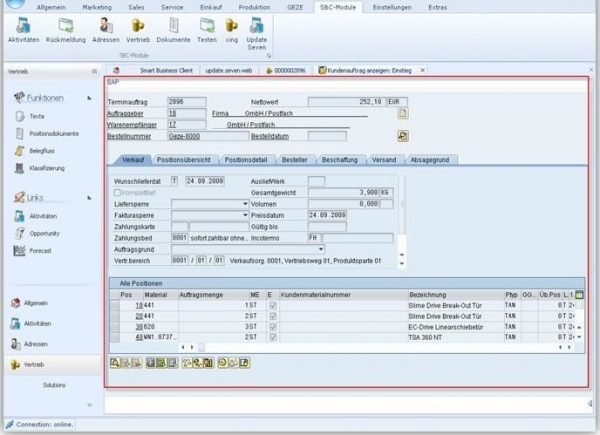This screenshot has width=600, height=435.
Task: Click the Auftraggeber link label
Action: (x=125, y=114)
